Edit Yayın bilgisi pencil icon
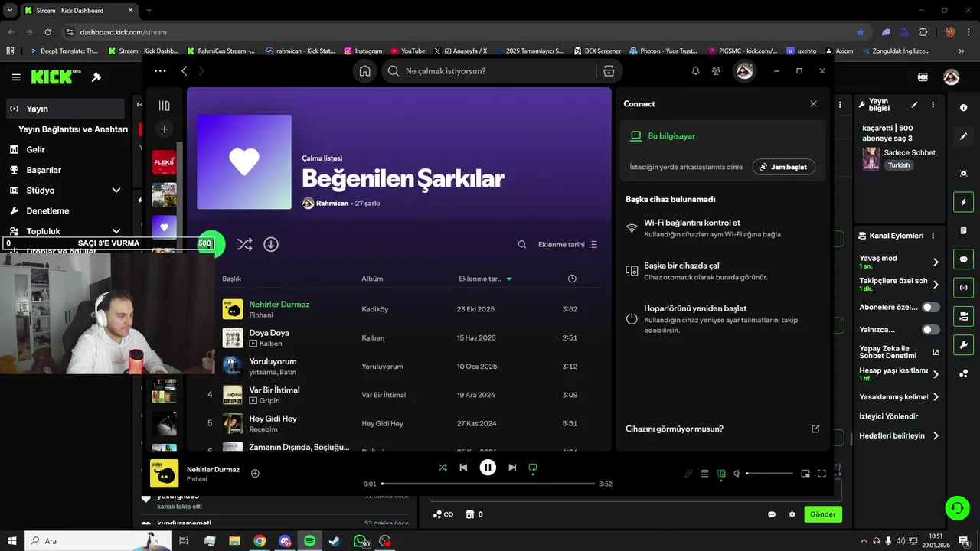This screenshot has height=551, width=980. pos(914,105)
